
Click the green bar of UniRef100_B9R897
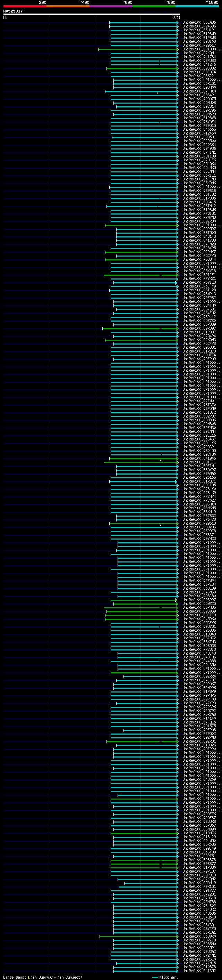click(140, 328)
